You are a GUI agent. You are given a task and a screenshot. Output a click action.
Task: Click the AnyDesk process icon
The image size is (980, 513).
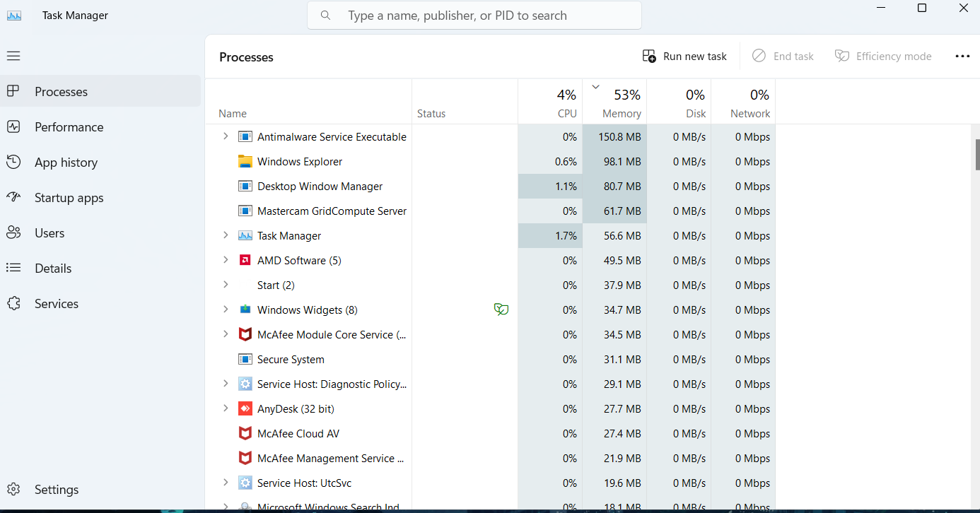[245, 408]
